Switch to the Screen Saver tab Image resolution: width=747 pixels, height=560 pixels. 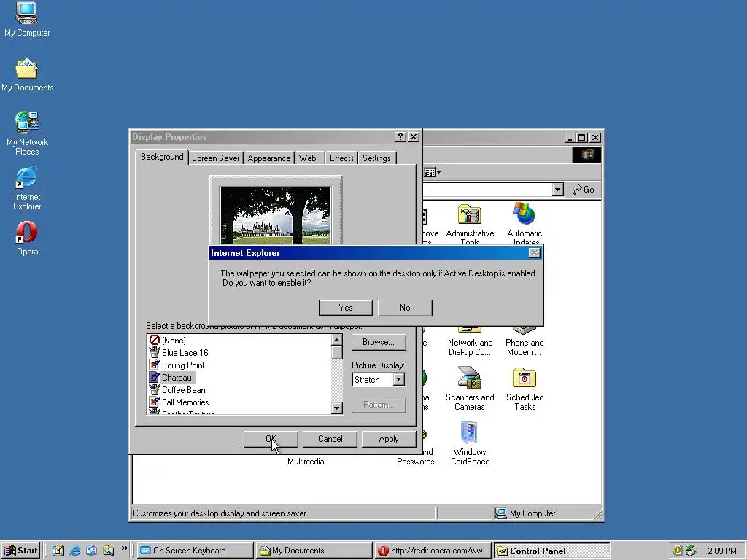click(215, 158)
